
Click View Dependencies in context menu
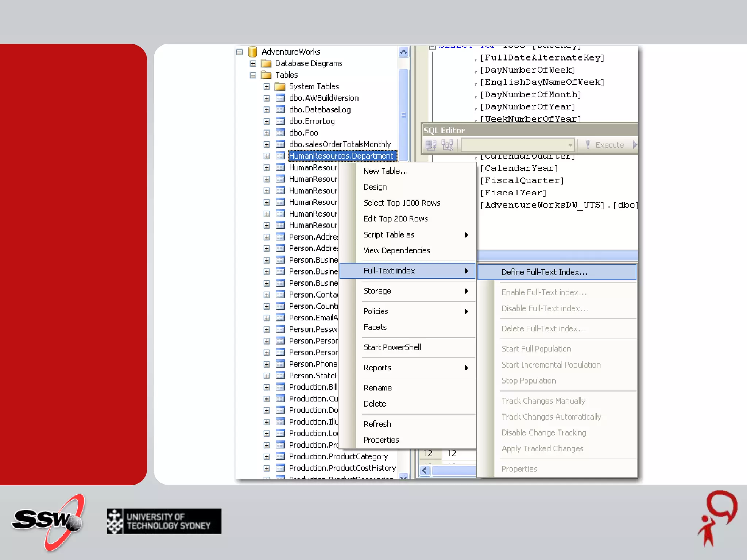tap(396, 251)
